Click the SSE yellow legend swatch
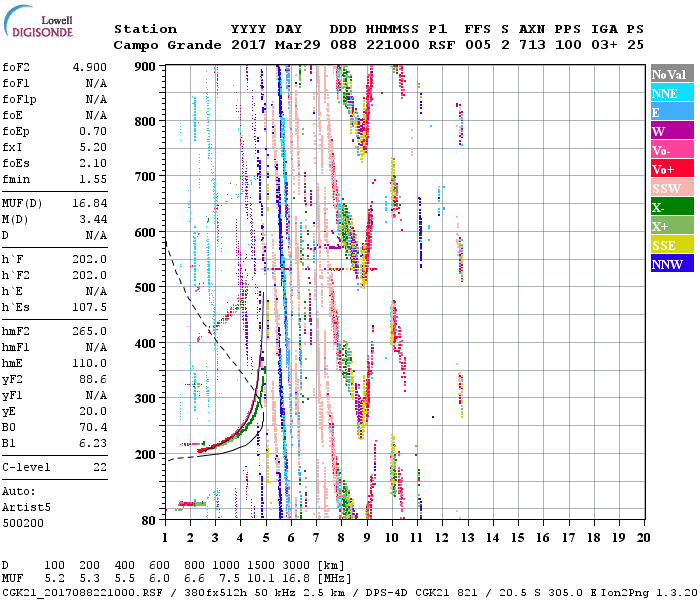This screenshot has width=700, height=600. [671, 245]
